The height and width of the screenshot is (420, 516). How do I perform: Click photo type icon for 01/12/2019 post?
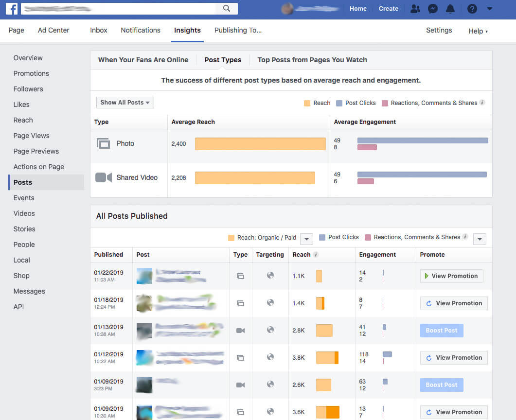[241, 357]
